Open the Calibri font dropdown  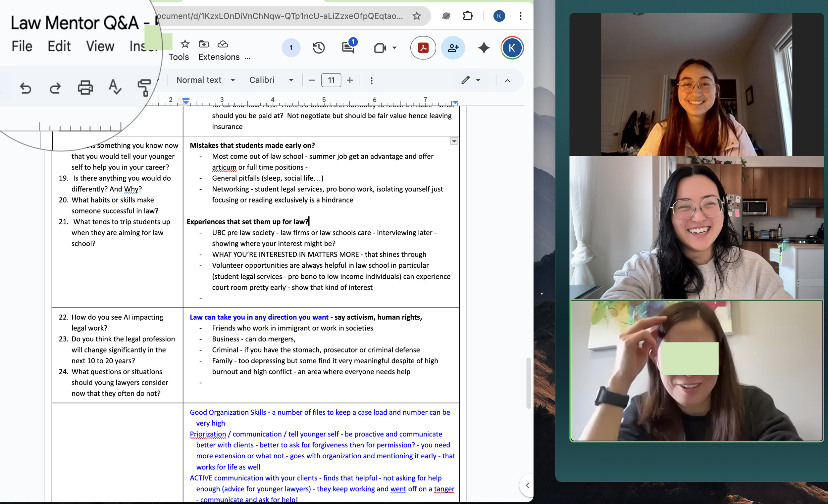(x=271, y=80)
